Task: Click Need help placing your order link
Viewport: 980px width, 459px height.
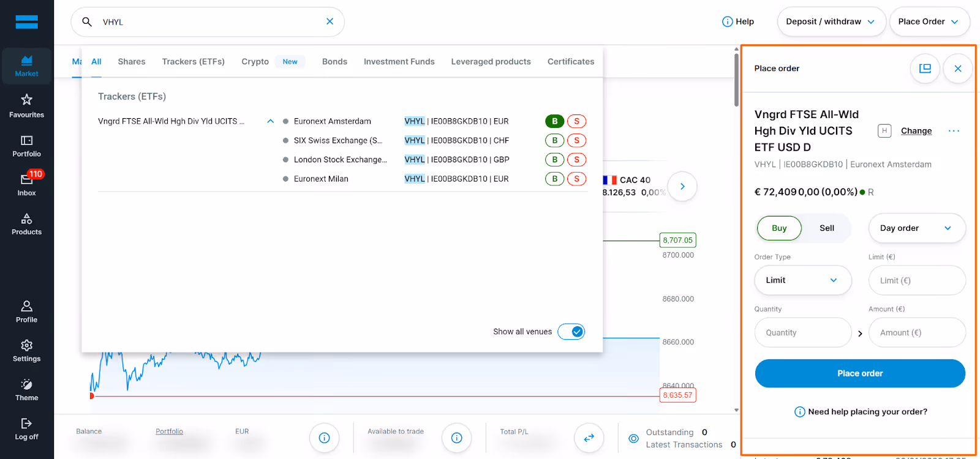Action: pyautogui.click(x=861, y=412)
